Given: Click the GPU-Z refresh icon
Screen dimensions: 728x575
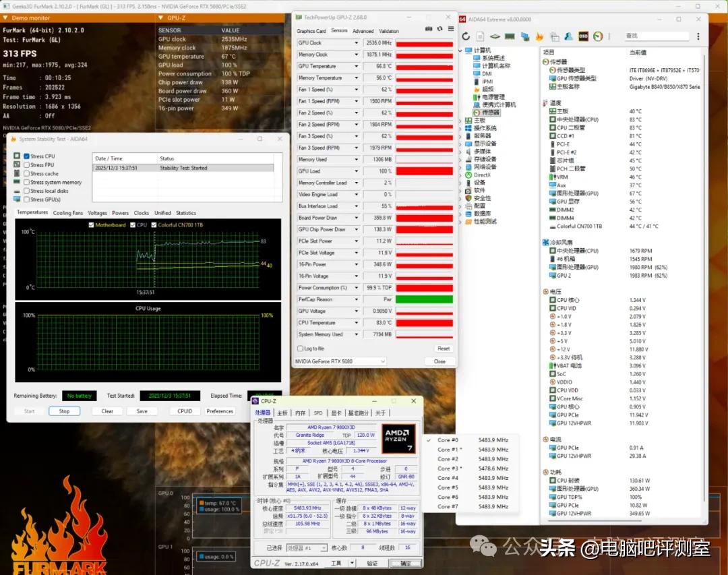Looking at the screenshot, I should tap(439, 29).
